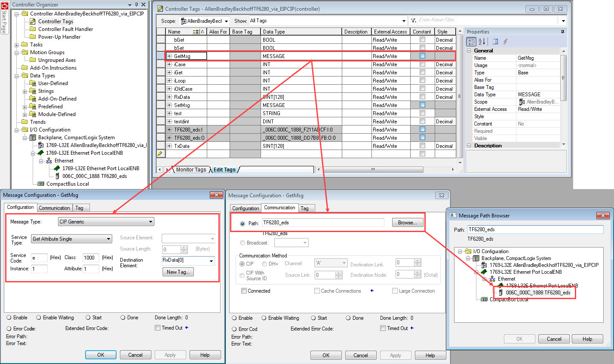
Task: Toggle auto-hide pin on Controller Organizer
Action: pos(137,5)
